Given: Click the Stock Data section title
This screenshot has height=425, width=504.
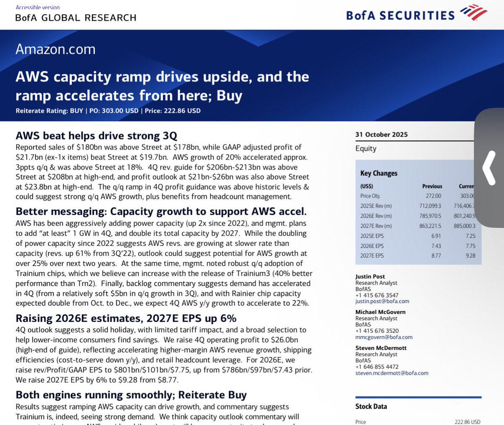Looking at the screenshot, I should (x=371, y=407).
